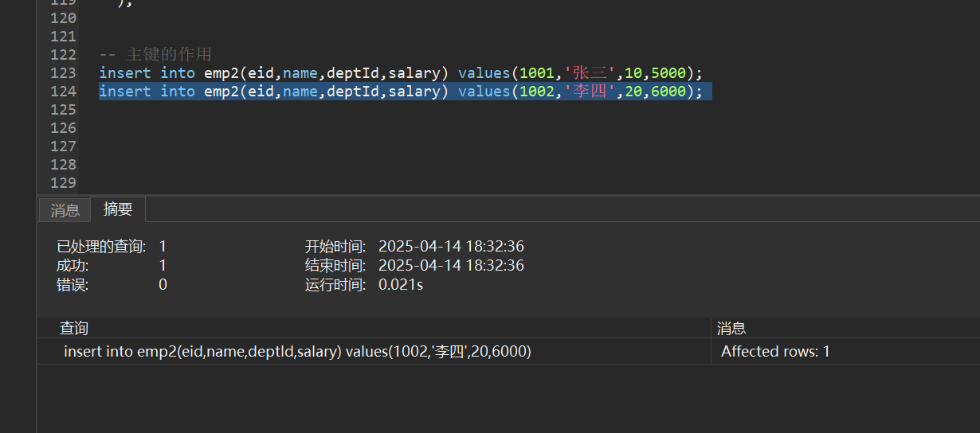The height and width of the screenshot is (433, 980).
Task: Click the 运行时间 value 0.021s
Action: coord(401,284)
